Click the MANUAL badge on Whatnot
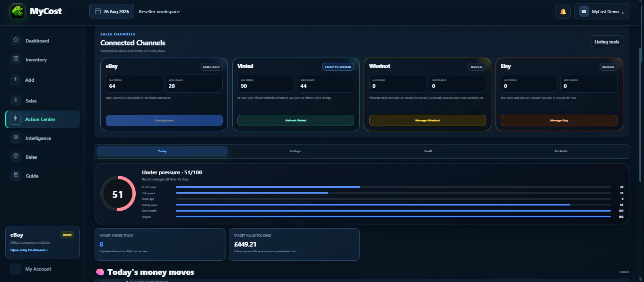 [477, 67]
